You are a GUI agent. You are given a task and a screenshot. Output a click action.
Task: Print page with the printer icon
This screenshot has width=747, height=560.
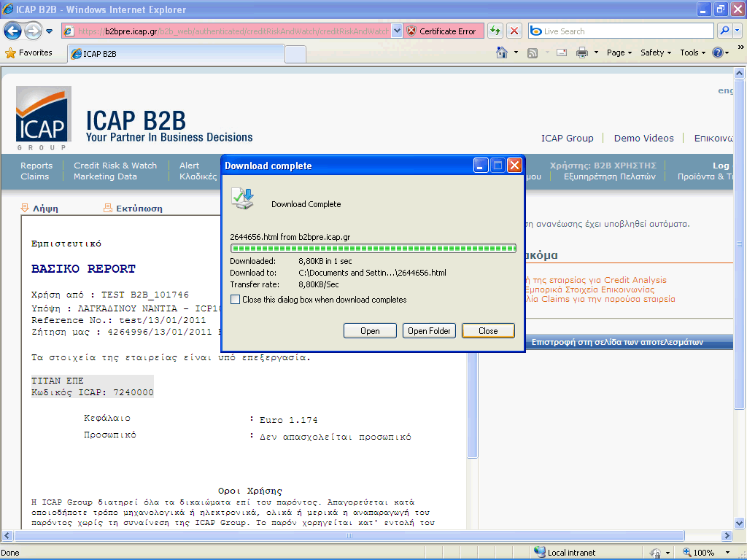(581, 52)
